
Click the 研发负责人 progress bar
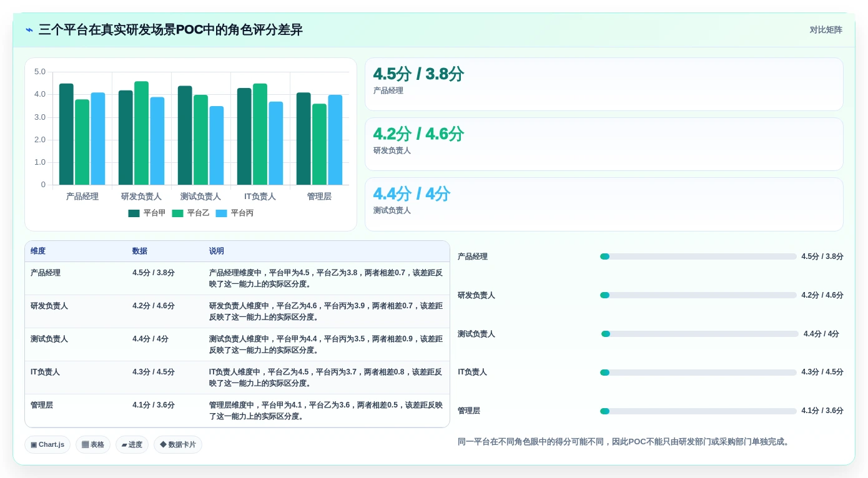698,295
